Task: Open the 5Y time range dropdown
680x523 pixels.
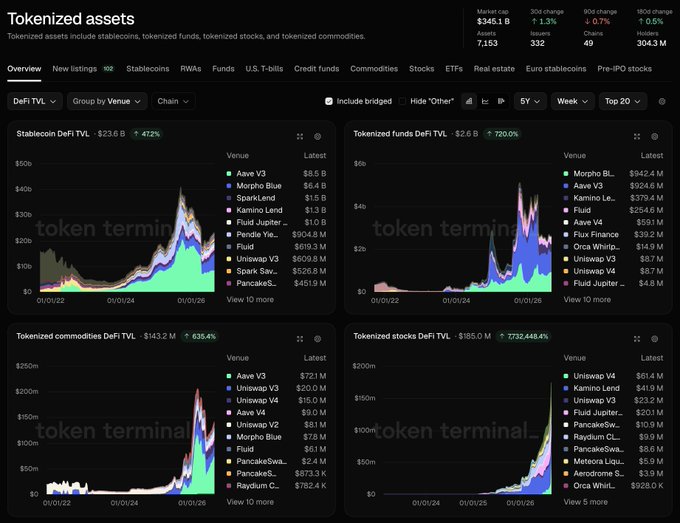Action: tap(530, 101)
